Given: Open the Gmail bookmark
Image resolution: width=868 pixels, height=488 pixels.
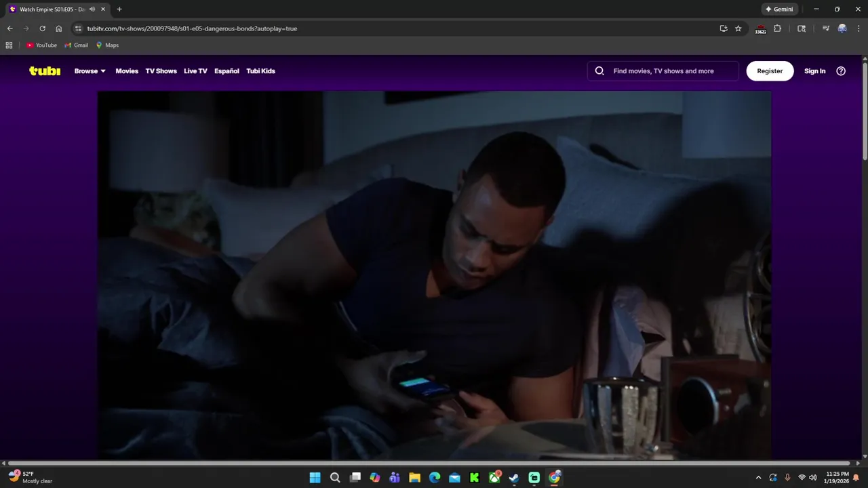Looking at the screenshot, I should pos(76,45).
